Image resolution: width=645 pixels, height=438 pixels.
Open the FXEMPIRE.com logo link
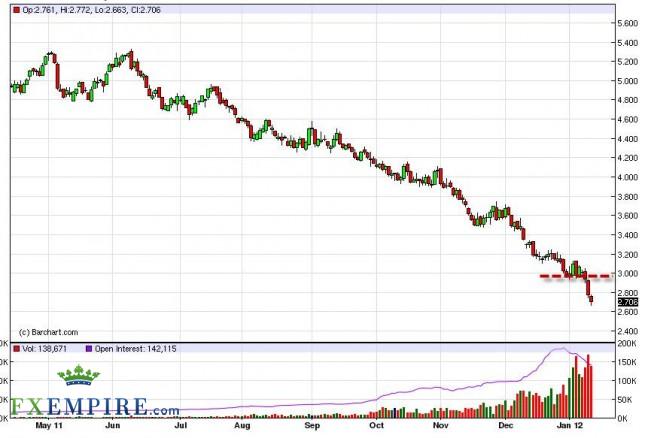(x=90, y=408)
